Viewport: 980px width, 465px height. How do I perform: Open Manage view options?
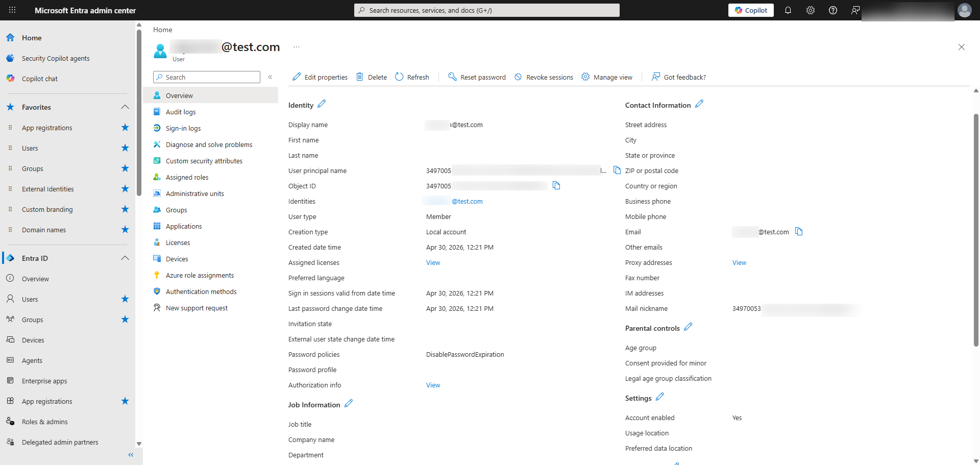607,77
